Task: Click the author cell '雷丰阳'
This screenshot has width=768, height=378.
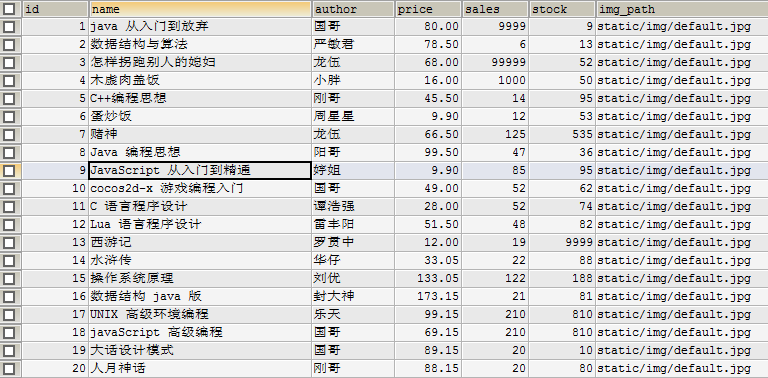Action: (353, 224)
